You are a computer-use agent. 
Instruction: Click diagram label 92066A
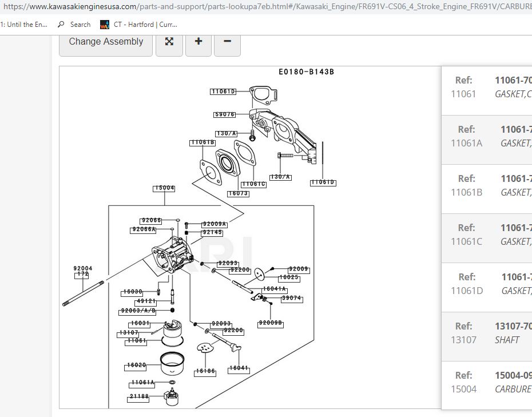tap(143, 230)
